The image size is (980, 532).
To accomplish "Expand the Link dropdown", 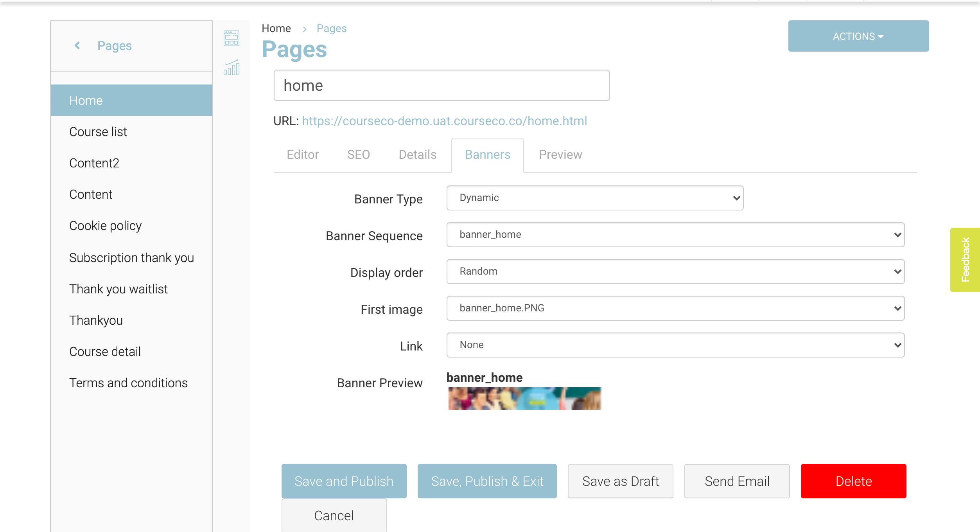I will pyautogui.click(x=675, y=345).
